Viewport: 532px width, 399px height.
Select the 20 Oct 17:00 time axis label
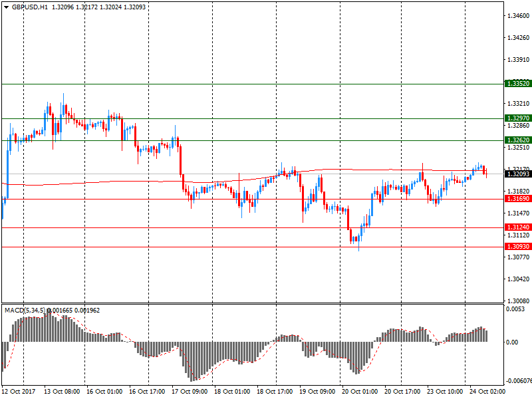402,392
